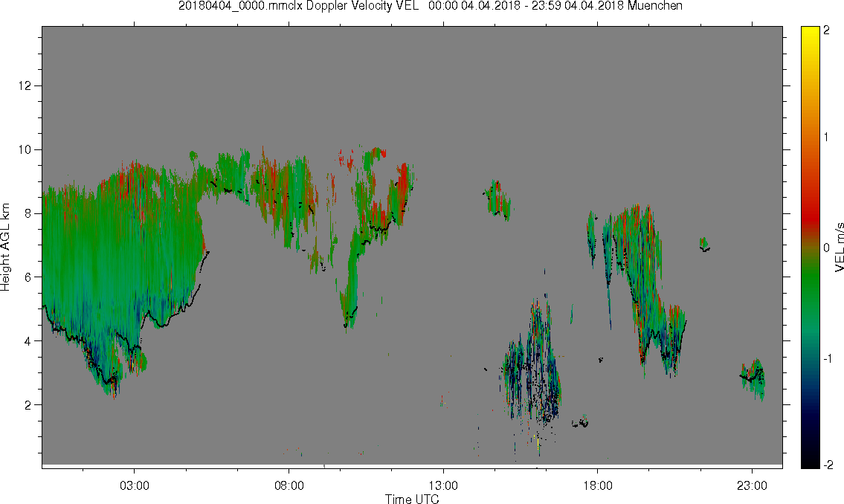
Task: Click the height axis label 6
Action: click(28, 277)
